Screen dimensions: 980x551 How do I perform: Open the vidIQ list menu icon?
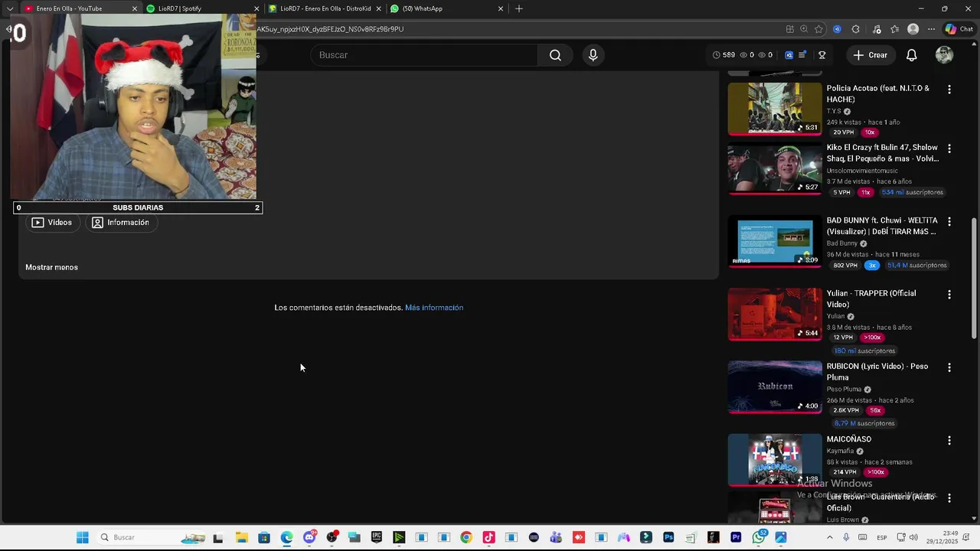click(802, 55)
